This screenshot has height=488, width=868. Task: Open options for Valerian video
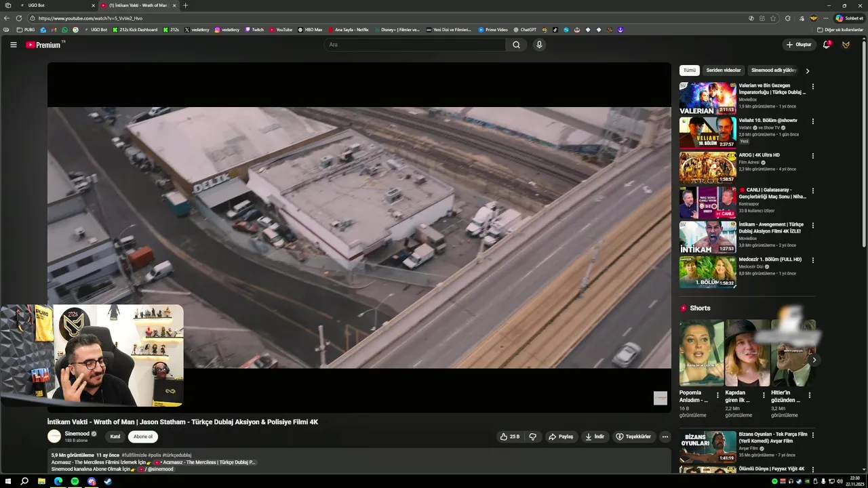click(x=812, y=87)
